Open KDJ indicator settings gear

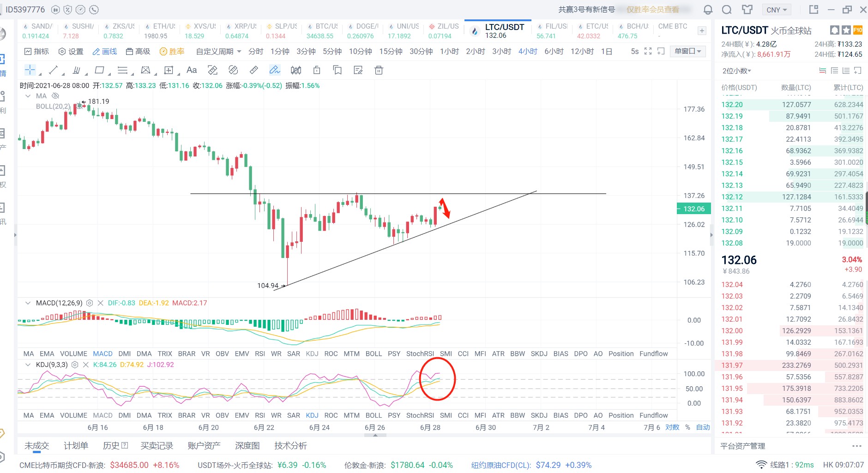point(74,364)
